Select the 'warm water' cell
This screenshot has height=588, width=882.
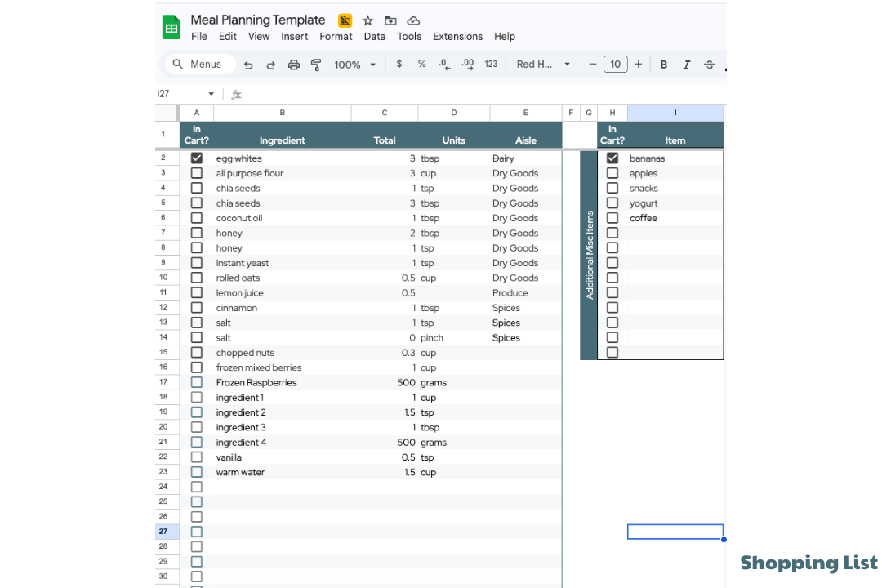coord(283,473)
